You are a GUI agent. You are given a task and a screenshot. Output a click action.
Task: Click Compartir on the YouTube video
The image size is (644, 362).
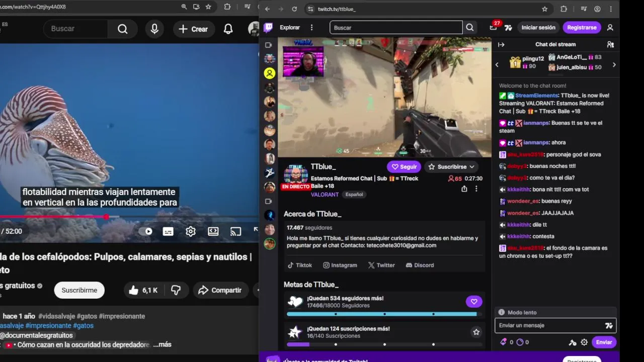click(220, 290)
